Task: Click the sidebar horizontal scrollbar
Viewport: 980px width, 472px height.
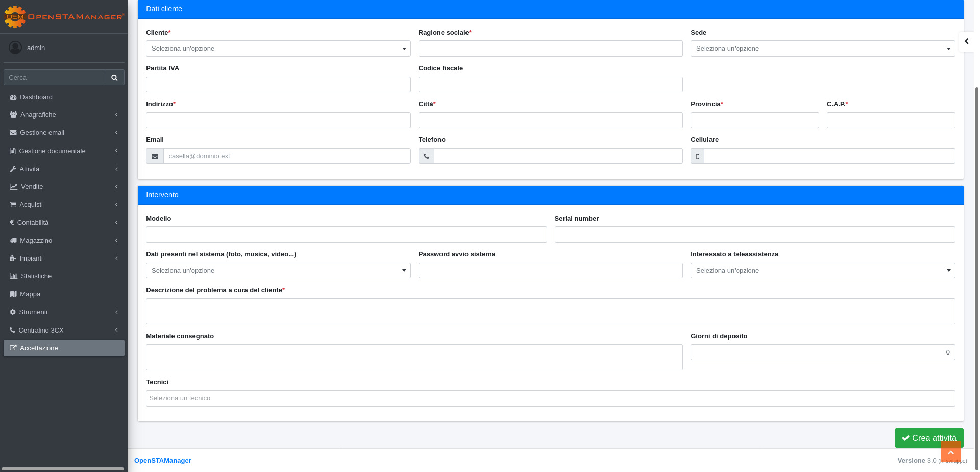Action: coord(64,468)
